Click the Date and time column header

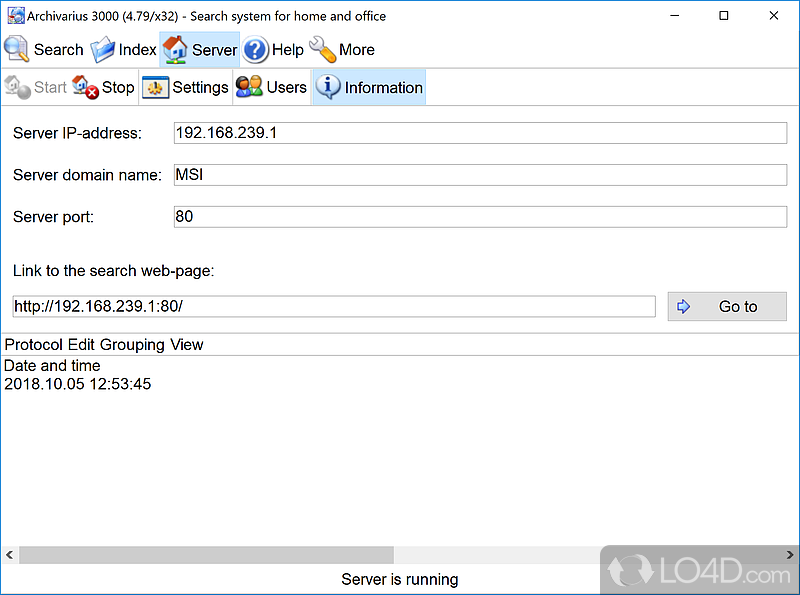coord(52,365)
